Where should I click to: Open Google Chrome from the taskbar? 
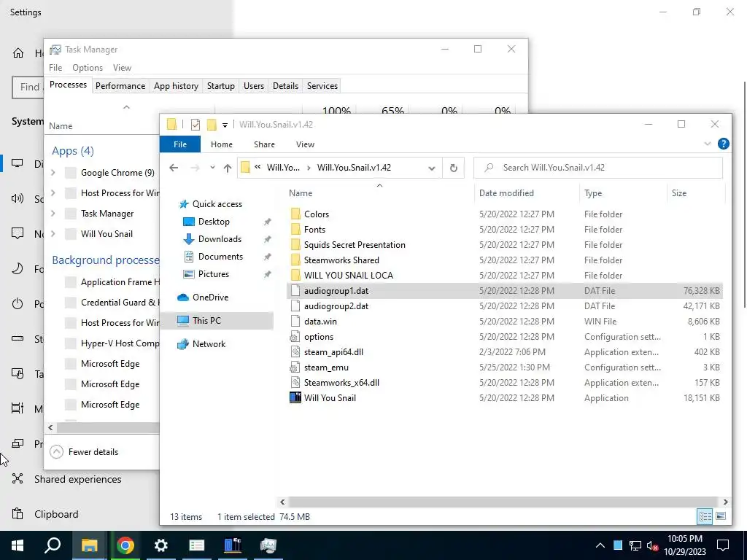pos(125,545)
